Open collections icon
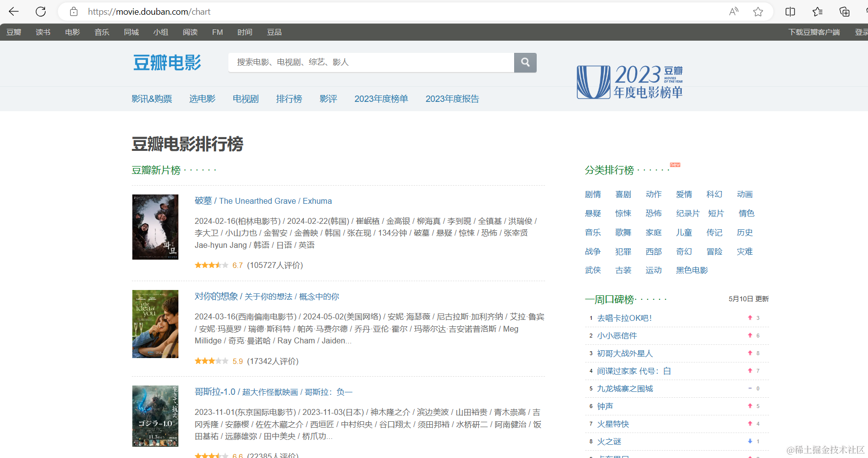The height and width of the screenshot is (458, 868). point(844,11)
